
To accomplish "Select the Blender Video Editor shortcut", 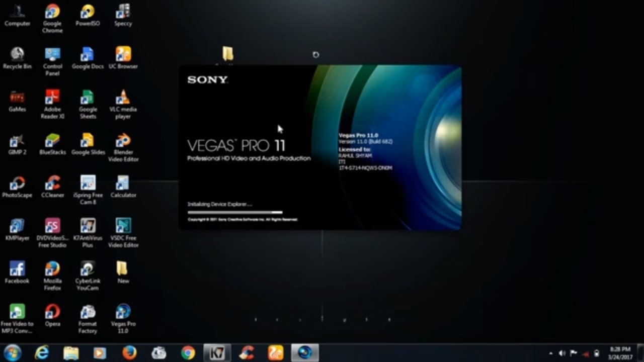I will click(x=123, y=147).
